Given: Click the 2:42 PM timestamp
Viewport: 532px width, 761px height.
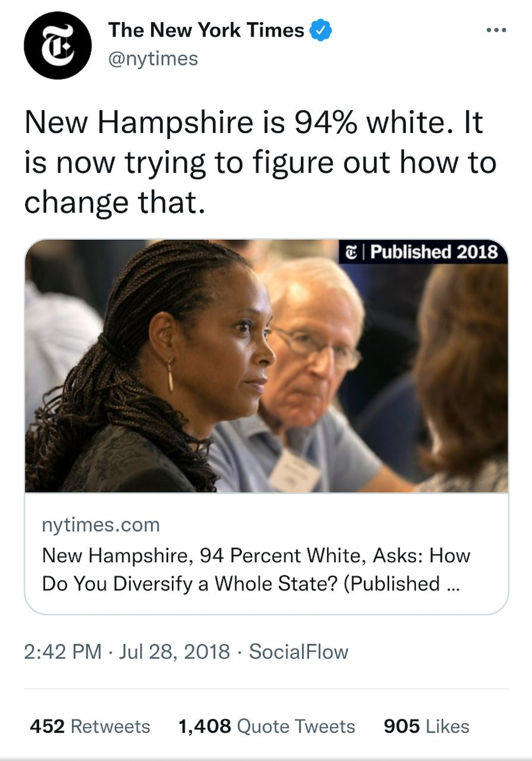Looking at the screenshot, I should tap(63, 651).
